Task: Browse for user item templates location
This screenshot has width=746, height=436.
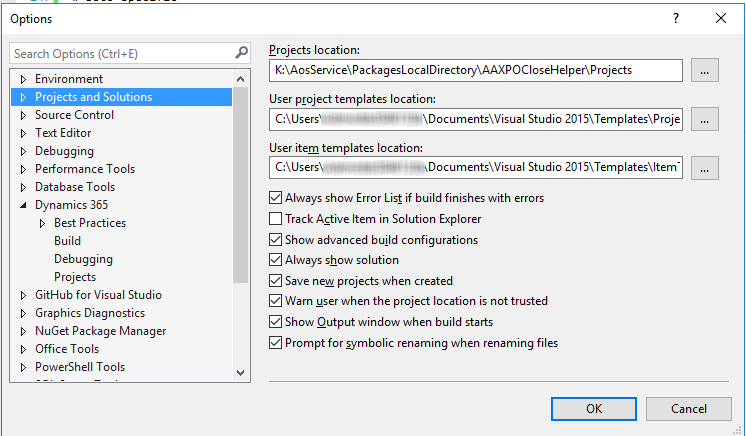Action: 705,168
